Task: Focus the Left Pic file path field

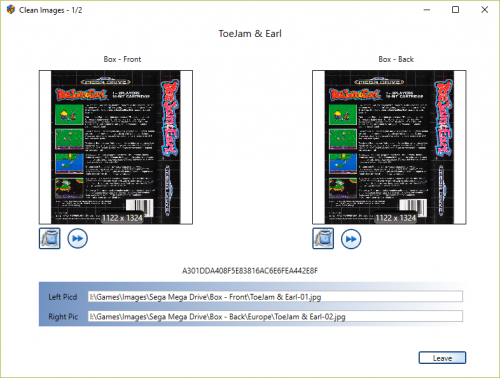Action: pyautogui.click(x=275, y=296)
